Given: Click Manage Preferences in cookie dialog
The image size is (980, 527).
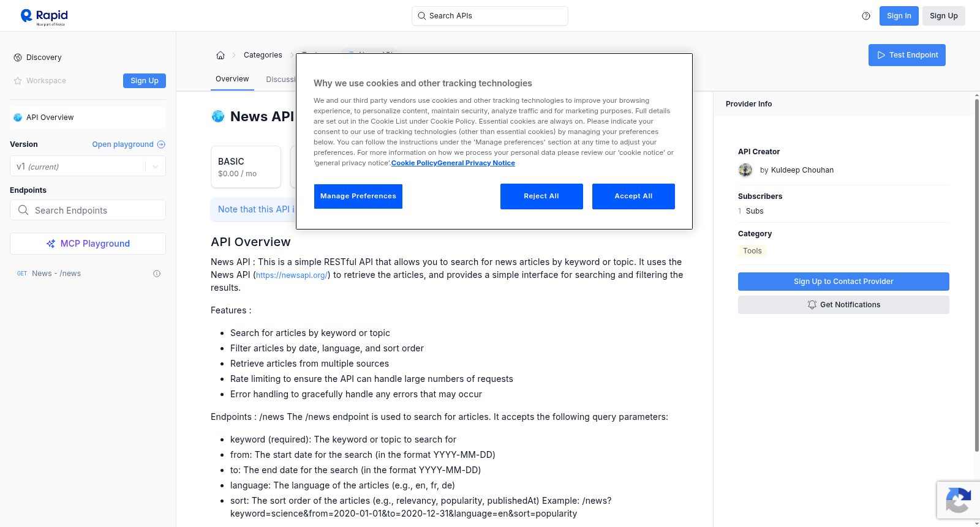Looking at the screenshot, I should coord(358,196).
